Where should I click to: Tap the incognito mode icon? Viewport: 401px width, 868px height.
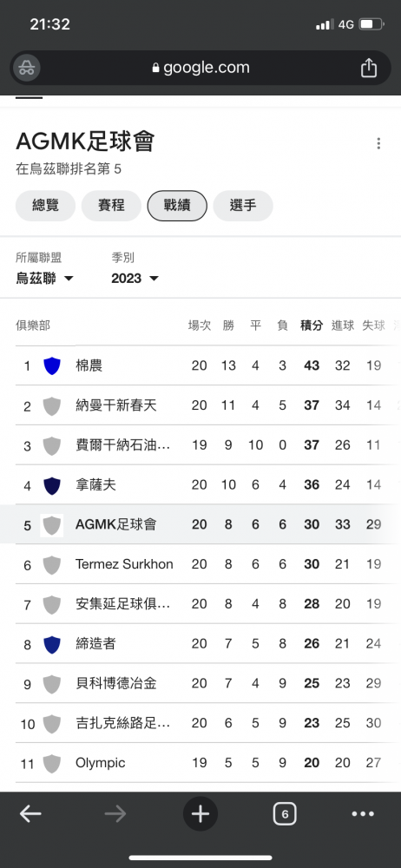[x=26, y=68]
